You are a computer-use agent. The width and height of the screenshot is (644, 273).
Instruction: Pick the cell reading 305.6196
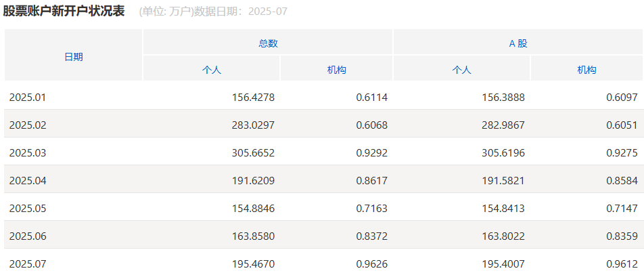click(503, 153)
